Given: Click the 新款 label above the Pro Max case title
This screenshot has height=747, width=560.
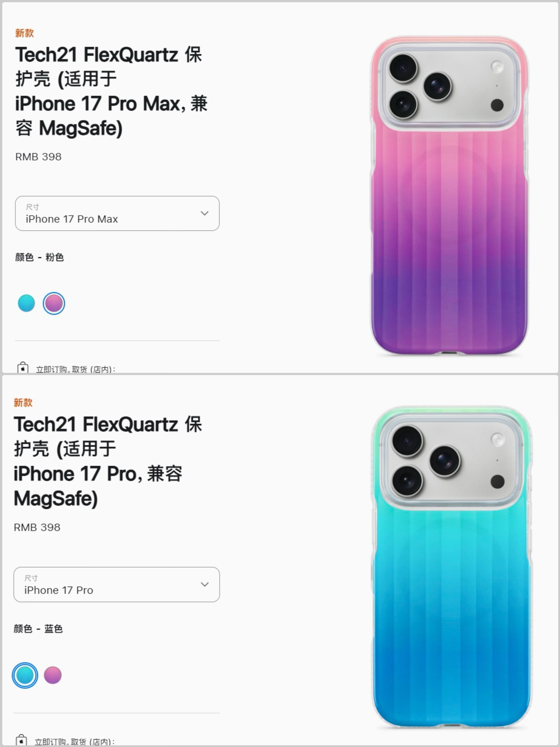Looking at the screenshot, I should (24, 33).
